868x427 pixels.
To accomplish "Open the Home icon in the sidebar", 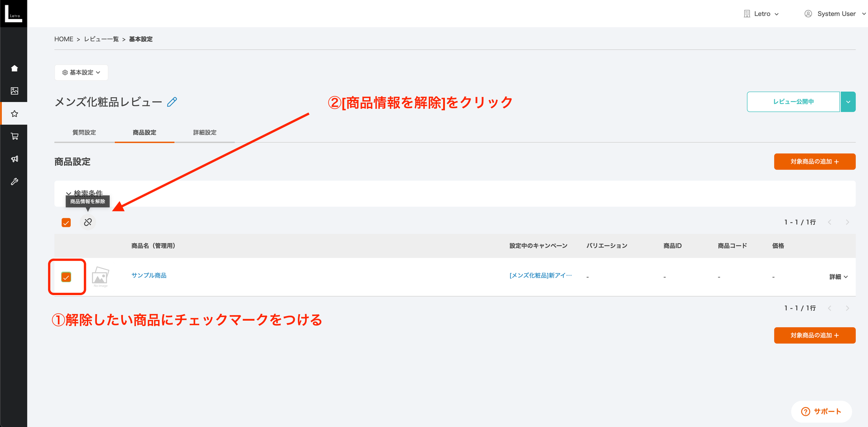I will click(14, 68).
